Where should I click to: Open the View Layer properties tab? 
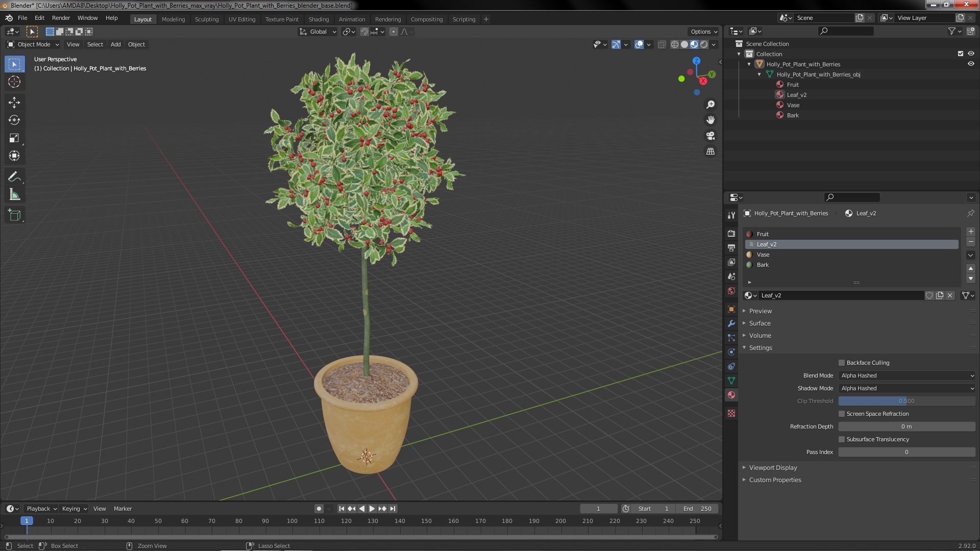tap(731, 262)
